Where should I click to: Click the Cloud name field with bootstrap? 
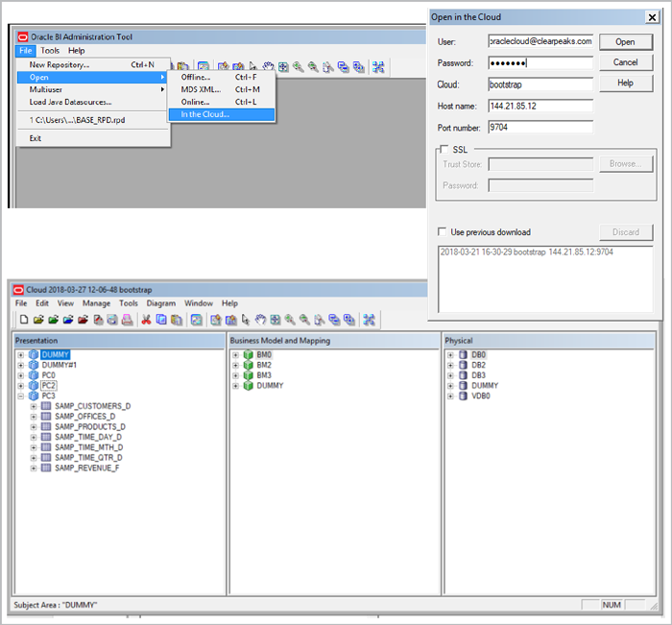point(540,84)
